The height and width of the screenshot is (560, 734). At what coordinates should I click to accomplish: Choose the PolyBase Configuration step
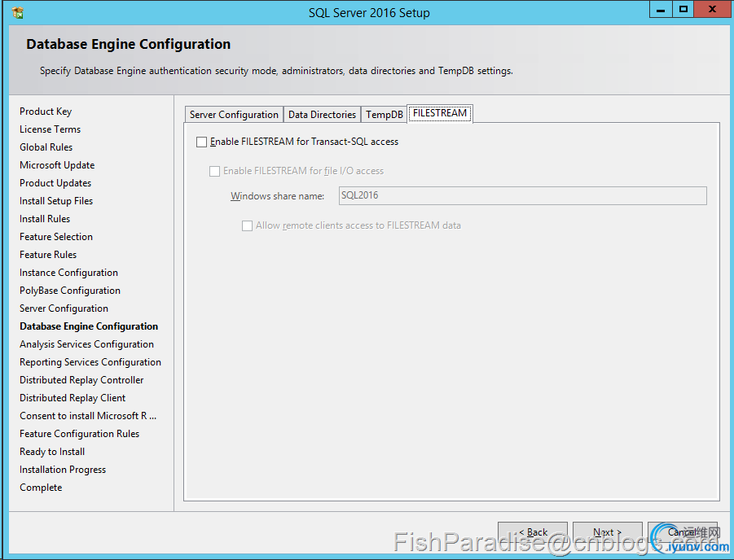point(70,291)
